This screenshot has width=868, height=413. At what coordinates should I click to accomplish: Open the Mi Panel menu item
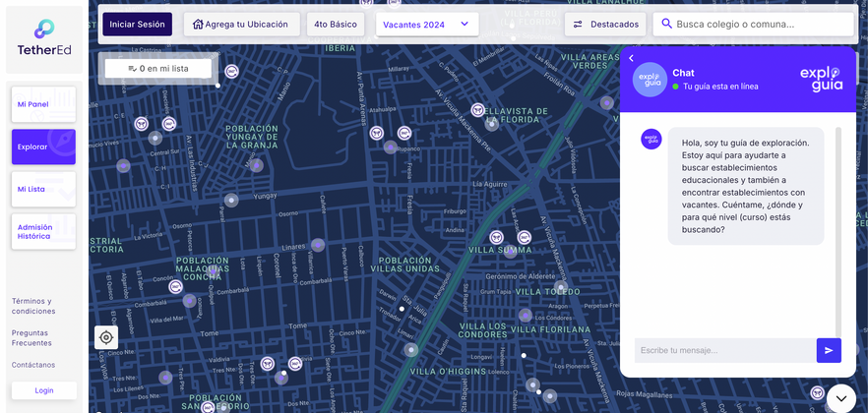tap(43, 104)
